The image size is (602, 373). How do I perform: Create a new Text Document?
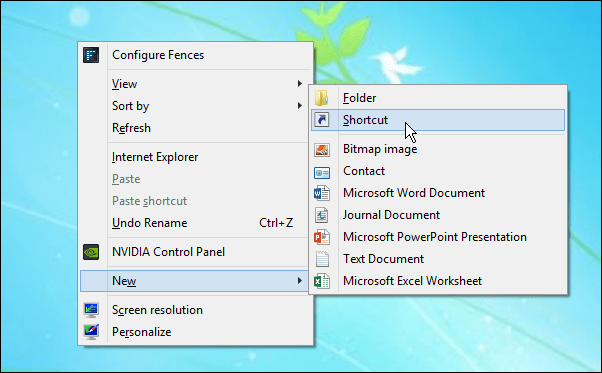(x=438, y=259)
